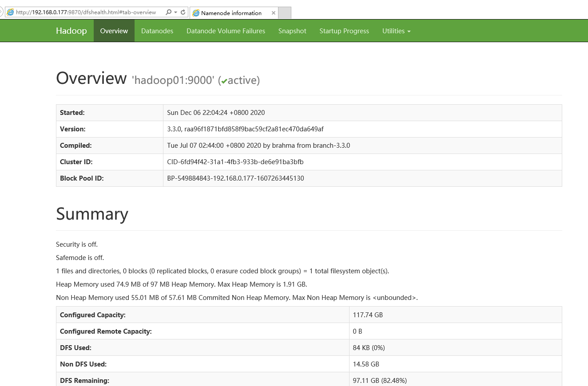Open a new blank browser tab

(x=285, y=13)
